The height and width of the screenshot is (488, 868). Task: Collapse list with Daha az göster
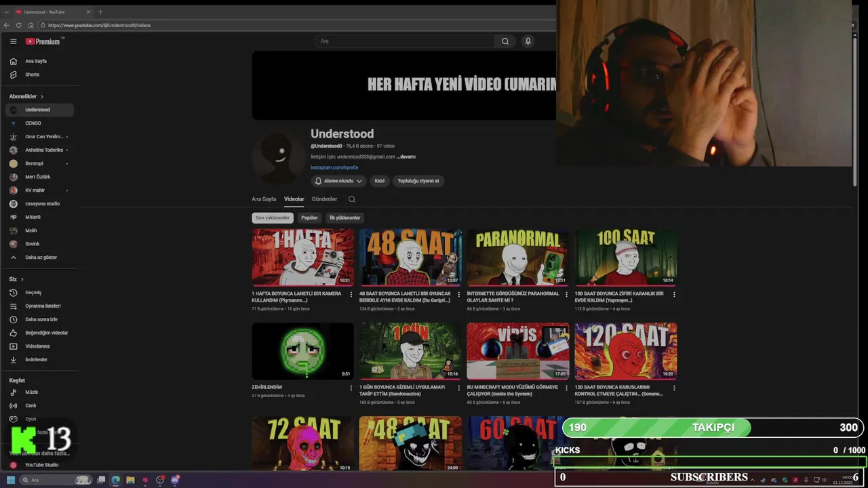click(x=40, y=258)
